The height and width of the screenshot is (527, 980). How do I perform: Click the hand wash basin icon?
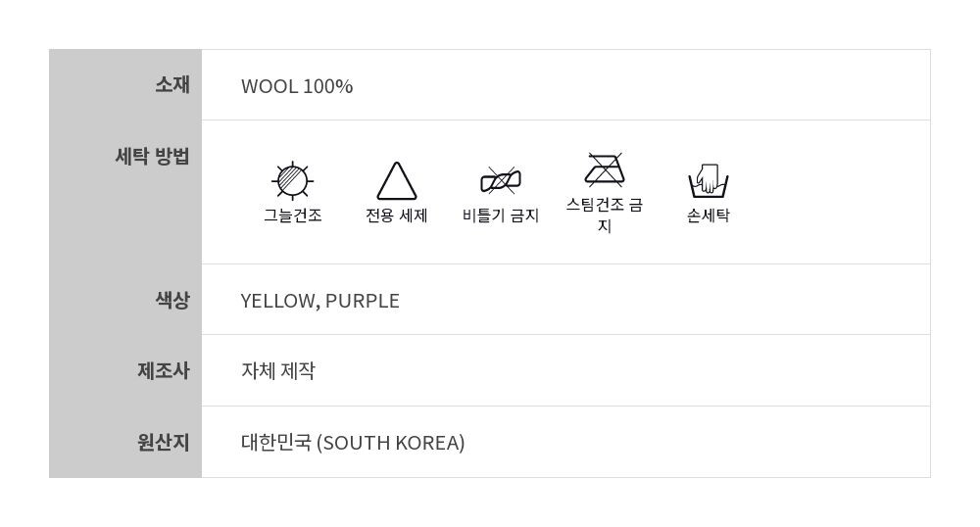pyautogui.click(x=708, y=181)
